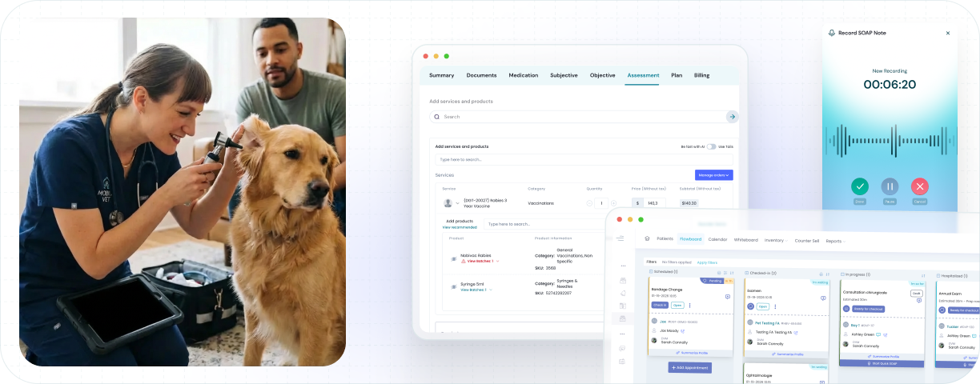The width and height of the screenshot is (980, 384).
Task: Click Open on the Examen card
Action: (x=762, y=306)
